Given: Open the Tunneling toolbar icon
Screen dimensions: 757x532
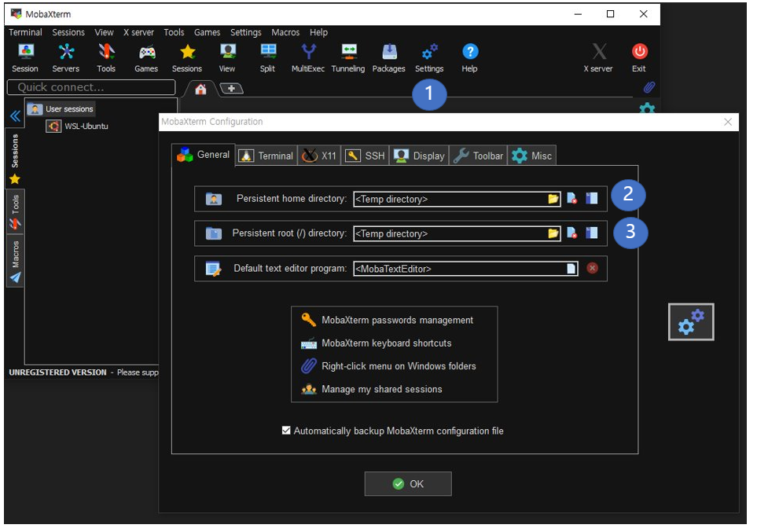Looking at the screenshot, I should [x=348, y=58].
